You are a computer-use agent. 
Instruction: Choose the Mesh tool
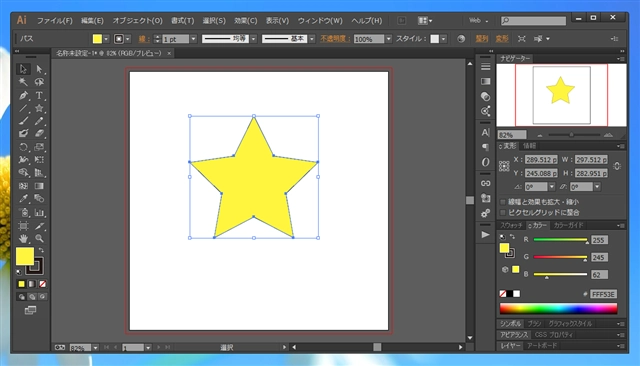[23, 186]
